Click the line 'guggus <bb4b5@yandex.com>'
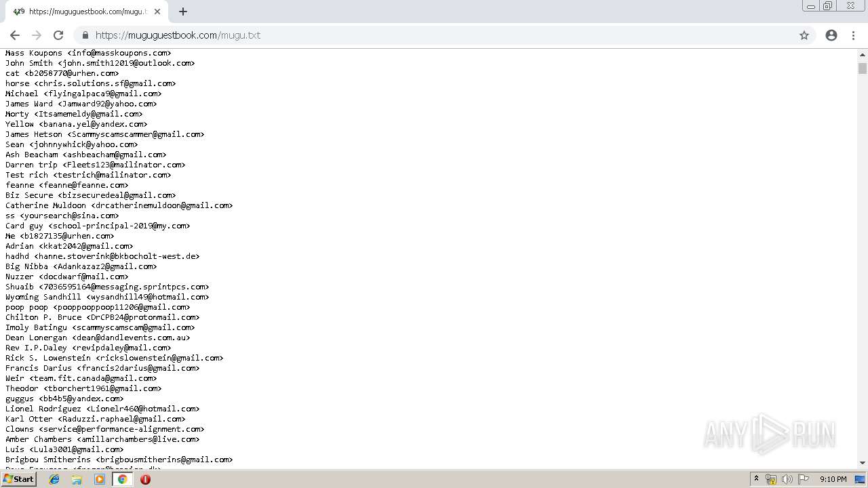Viewport: 868px width, 488px height. pos(64,399)
